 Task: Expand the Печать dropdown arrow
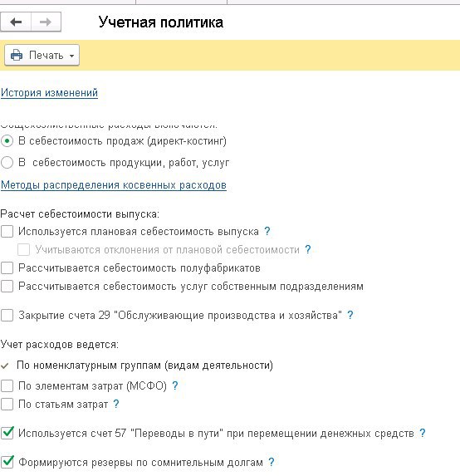click(x=71, y=56)
